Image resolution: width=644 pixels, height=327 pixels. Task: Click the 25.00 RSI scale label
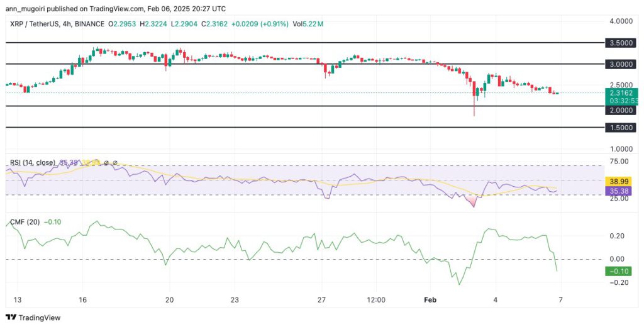[619, 199]
